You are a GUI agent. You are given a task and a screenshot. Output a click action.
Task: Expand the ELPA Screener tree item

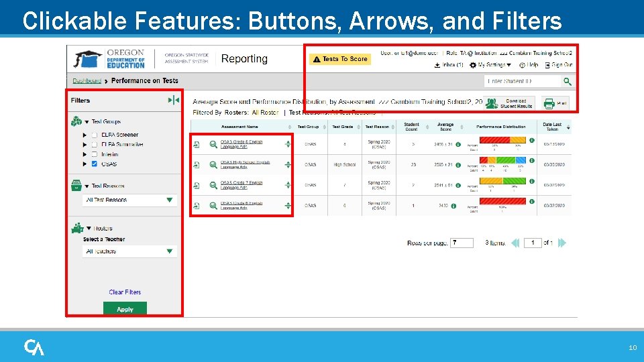point(85,135)
